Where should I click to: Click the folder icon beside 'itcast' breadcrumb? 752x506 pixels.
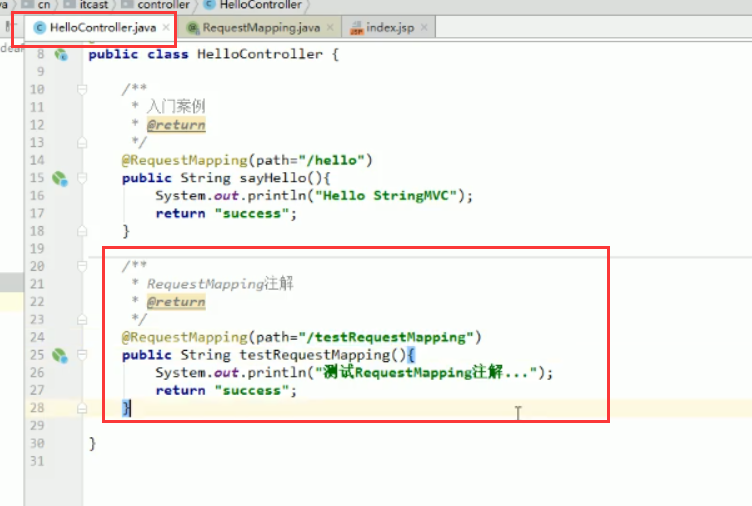click(x=70, y=4)
